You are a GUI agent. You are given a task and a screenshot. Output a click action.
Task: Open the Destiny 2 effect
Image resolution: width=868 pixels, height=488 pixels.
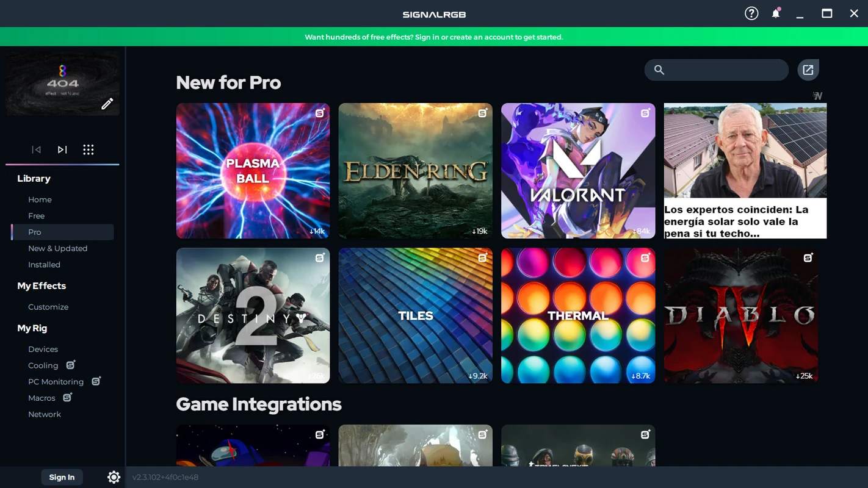pyautogui.click(x=253, y=315)
